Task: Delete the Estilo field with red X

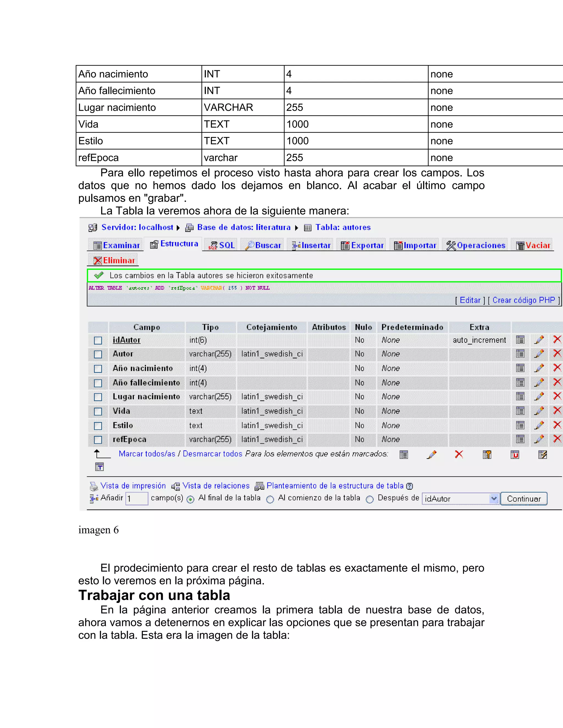Action: pos(557,425)
